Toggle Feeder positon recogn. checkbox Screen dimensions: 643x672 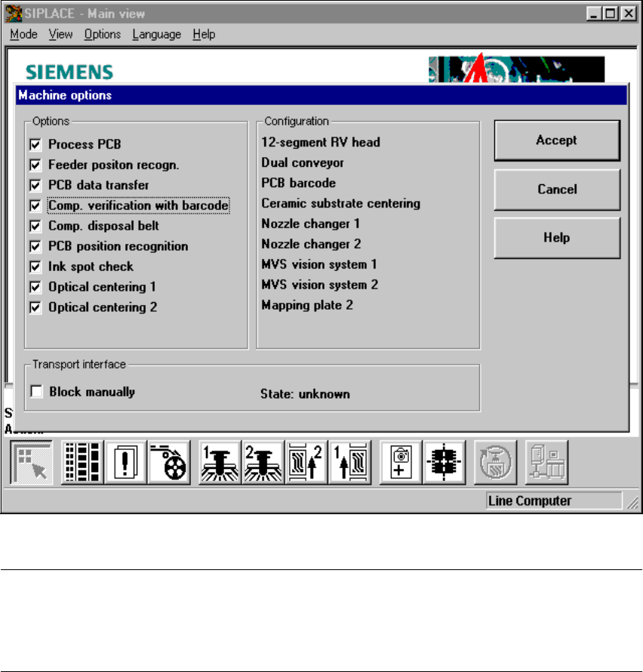click(x=35, y=165)
